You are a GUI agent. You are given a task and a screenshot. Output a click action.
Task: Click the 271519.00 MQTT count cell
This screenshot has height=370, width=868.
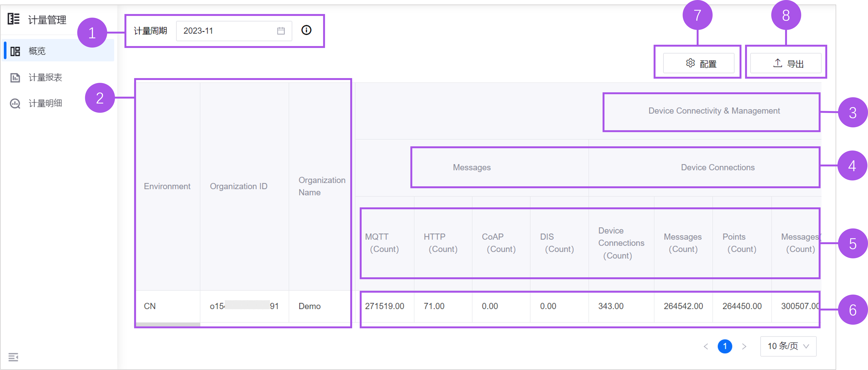point(384,306)
